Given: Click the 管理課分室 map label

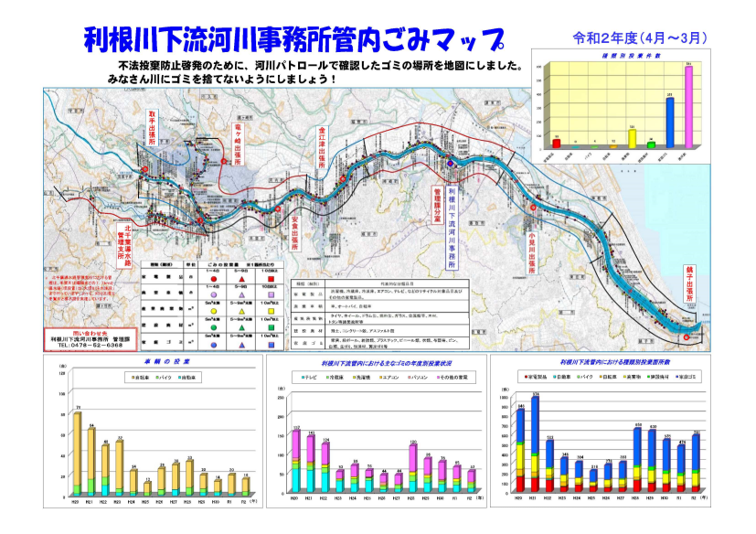Looking at the screenshot, I should tap(437, 206).
